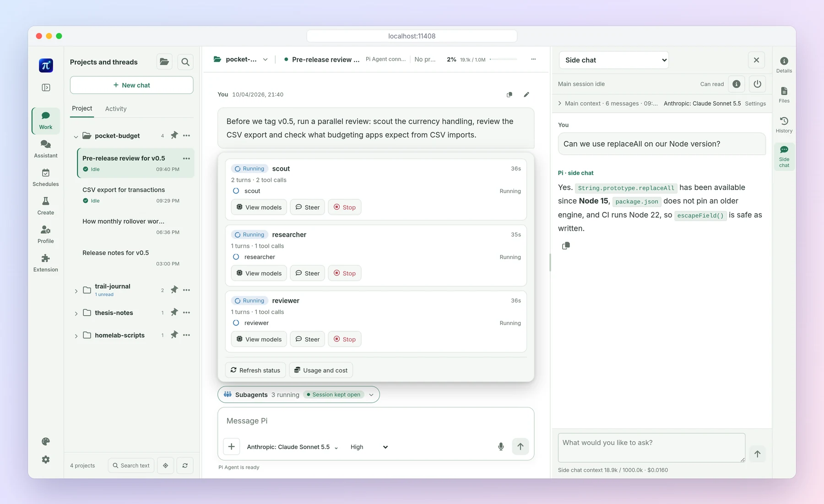Click the side chat question input
Image resolution: width=824 pixels, height=504 pixels.
tap(651, 447)
